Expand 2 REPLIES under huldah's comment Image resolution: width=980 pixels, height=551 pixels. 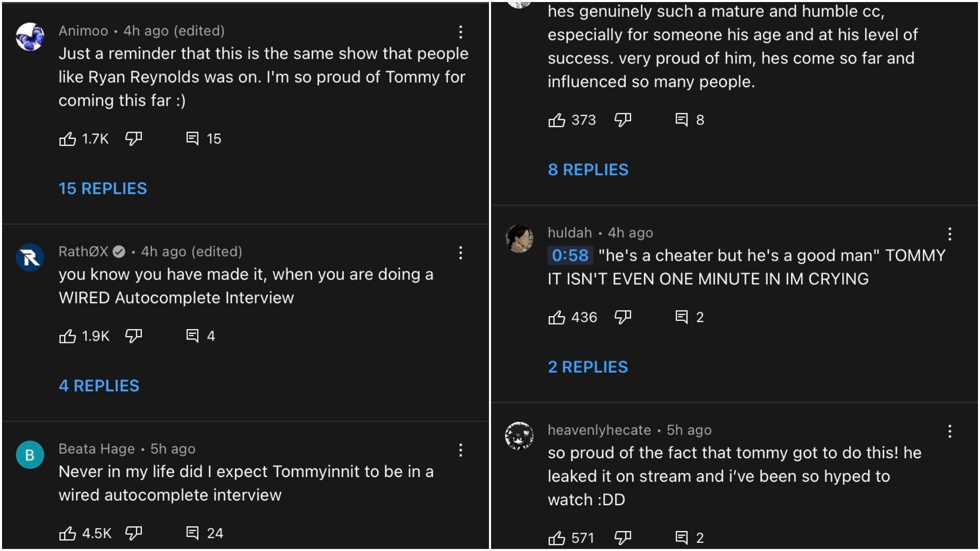click(588, 367)
